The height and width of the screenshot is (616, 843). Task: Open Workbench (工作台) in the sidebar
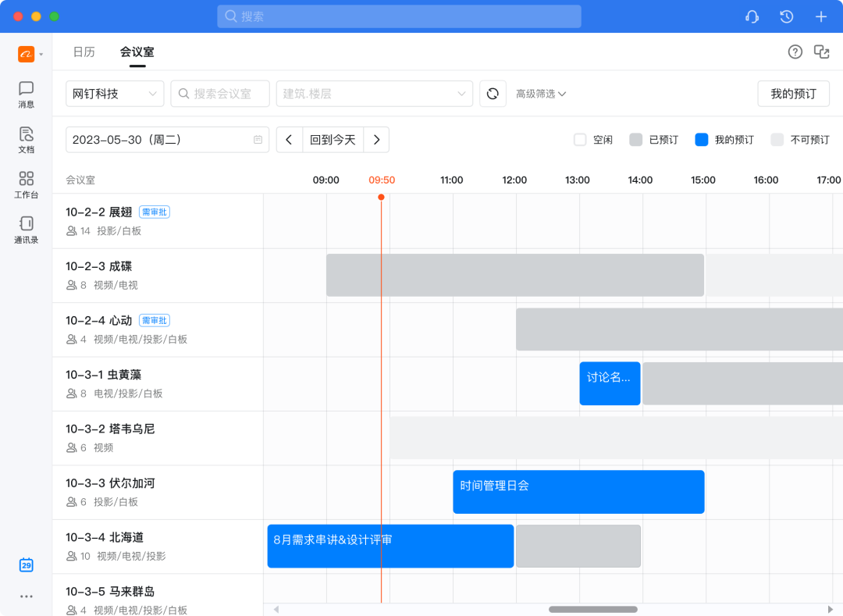pos(26,185)
